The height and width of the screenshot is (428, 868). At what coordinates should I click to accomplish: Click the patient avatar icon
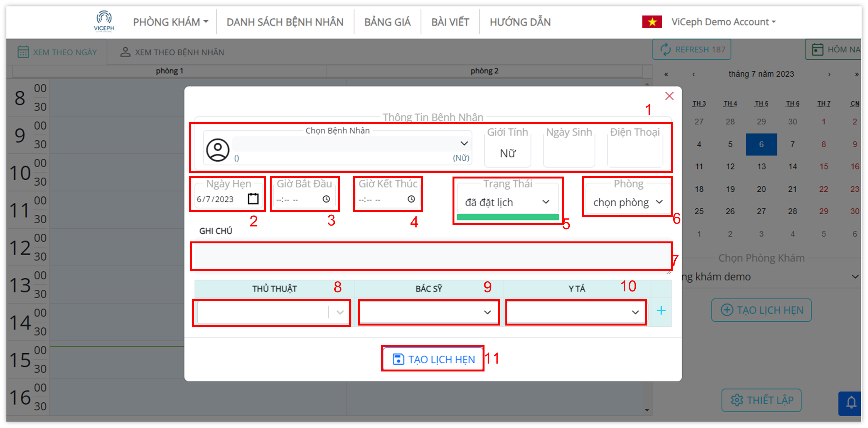click(218, 150)
